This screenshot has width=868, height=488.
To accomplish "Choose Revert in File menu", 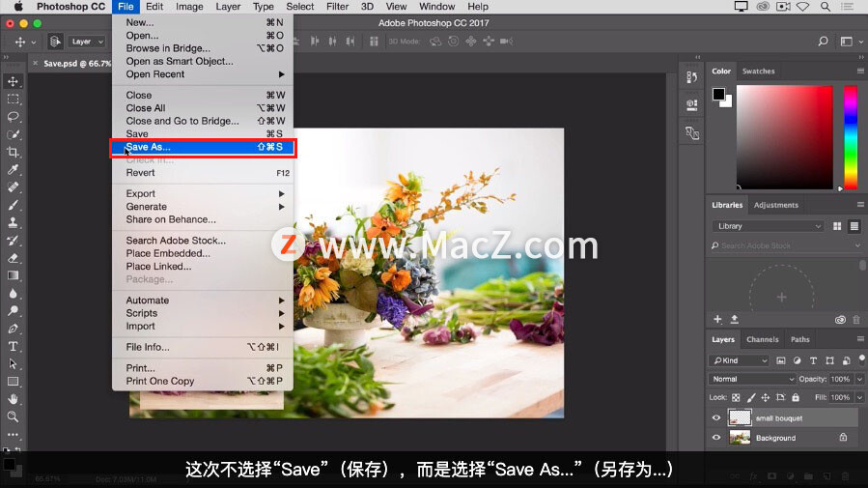I will [x=204, y=173].
